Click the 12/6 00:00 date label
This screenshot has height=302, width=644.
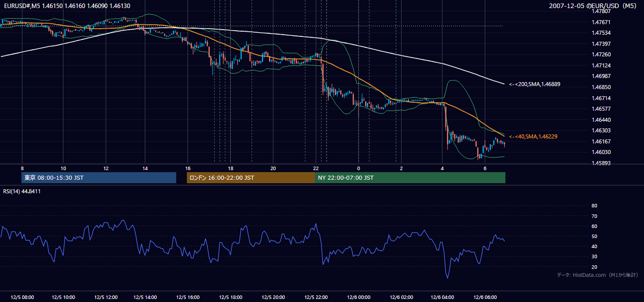point(359,297)
